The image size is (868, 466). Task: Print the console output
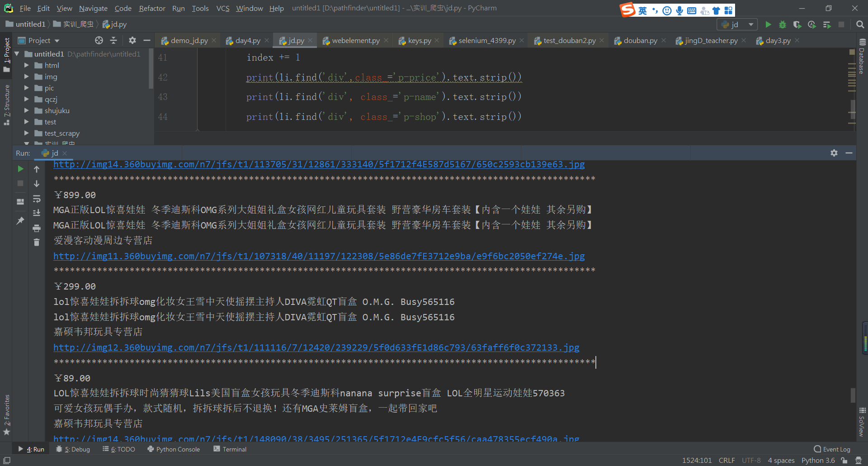[37, 228]
